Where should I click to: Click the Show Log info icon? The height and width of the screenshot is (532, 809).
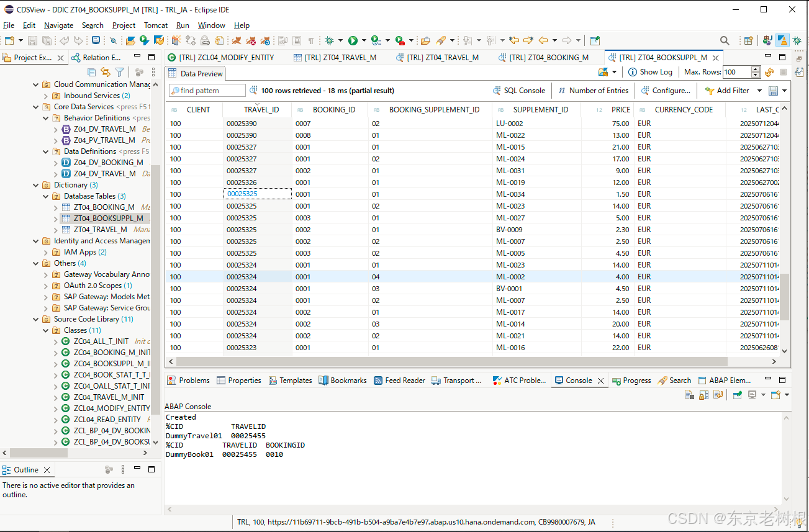[x=633, y=72]
